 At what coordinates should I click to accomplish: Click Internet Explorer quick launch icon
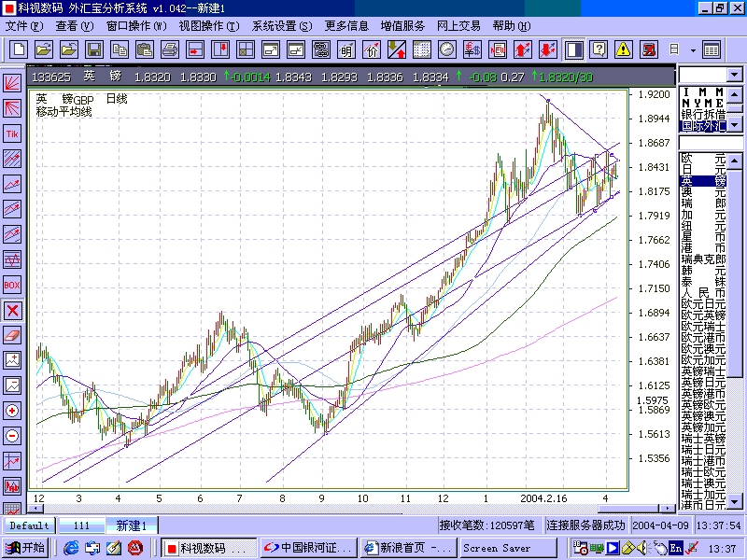coord(71,548)
